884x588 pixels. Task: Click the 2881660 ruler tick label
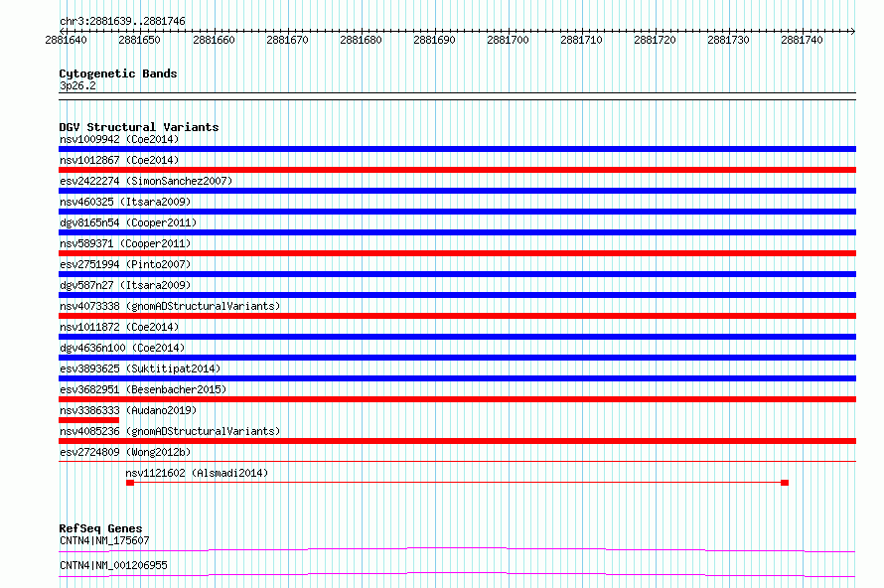214,40
